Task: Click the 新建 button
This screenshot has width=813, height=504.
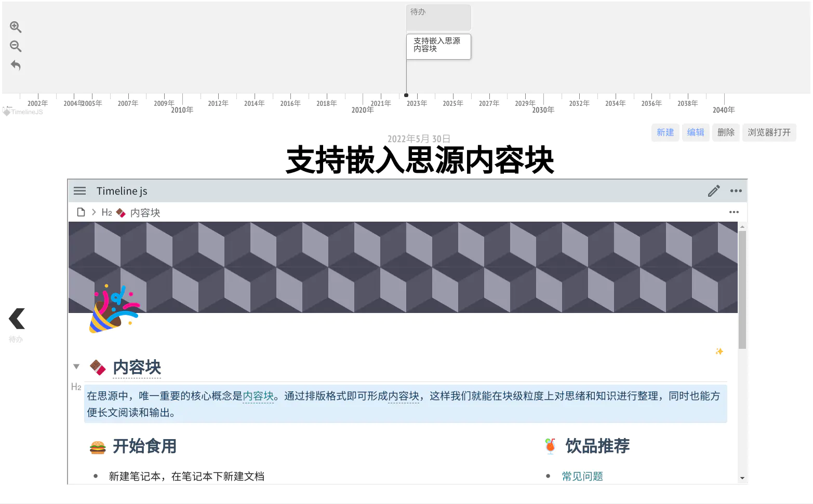Action: point(665,132)
